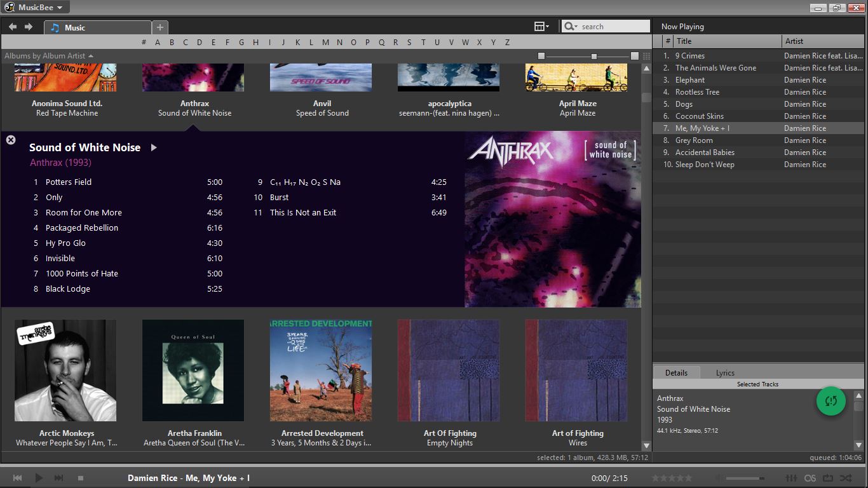Image resolution: width=868 pixels, height=488 pixels.
Task: Filter library by letter D
Action: tap(199, 42)
